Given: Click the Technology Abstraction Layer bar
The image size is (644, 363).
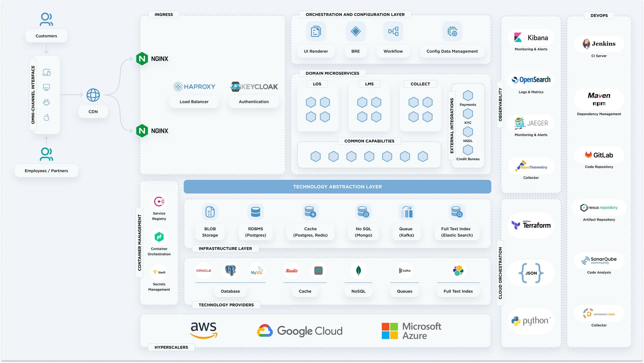Looking at the screenshot, I should click(x=337, y=187).
